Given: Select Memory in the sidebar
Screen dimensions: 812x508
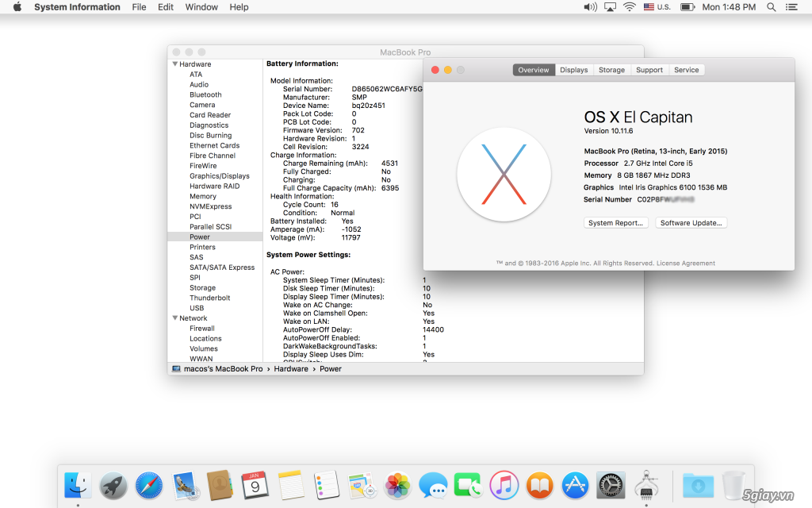Looking at the screenshot, I should [x=203, y=196].
